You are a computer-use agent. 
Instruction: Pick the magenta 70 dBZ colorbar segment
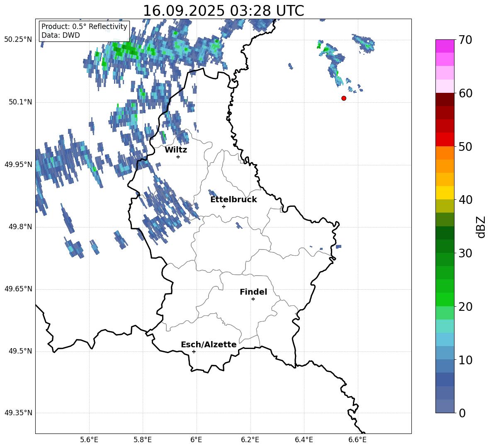[445, 46]
